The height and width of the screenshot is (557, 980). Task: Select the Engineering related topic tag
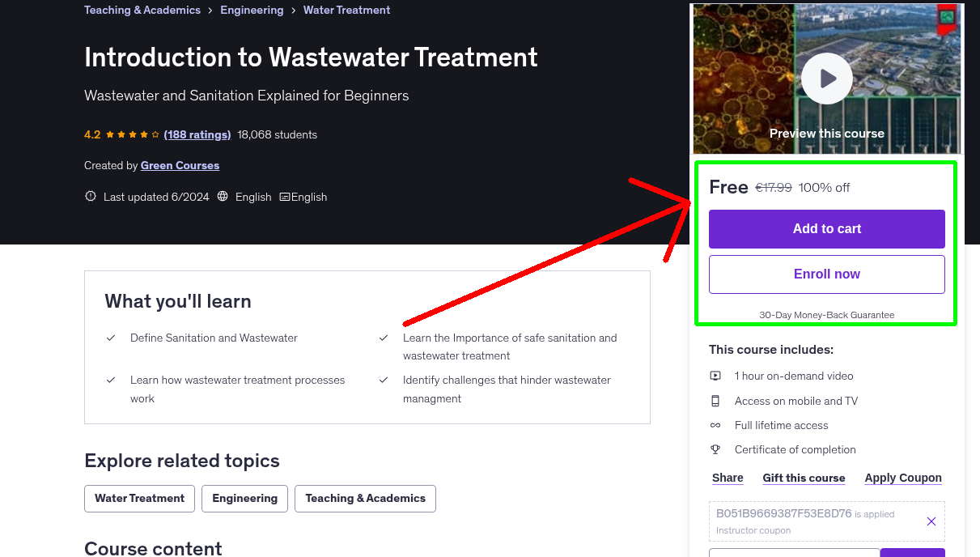(244, 499)
